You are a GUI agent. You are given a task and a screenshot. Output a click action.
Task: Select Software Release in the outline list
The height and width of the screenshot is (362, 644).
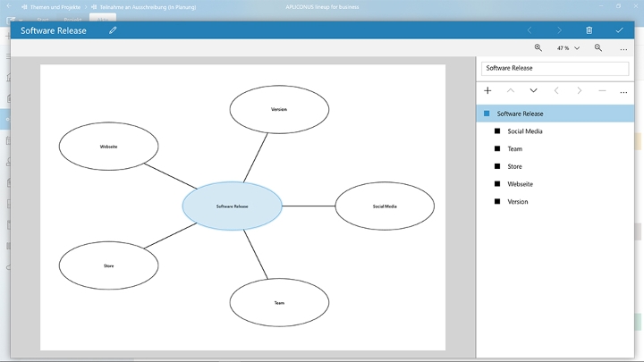(555, 114)
